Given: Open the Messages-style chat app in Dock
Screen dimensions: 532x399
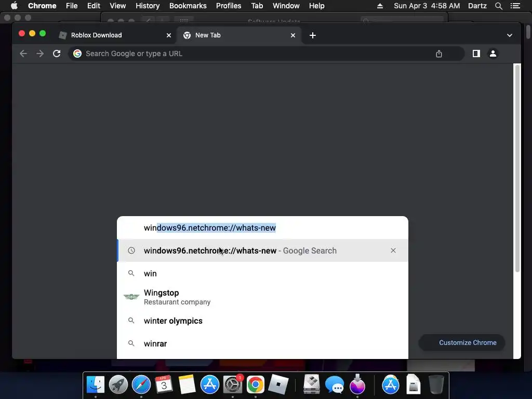Looking at the screenshot, I should [335, 384].
